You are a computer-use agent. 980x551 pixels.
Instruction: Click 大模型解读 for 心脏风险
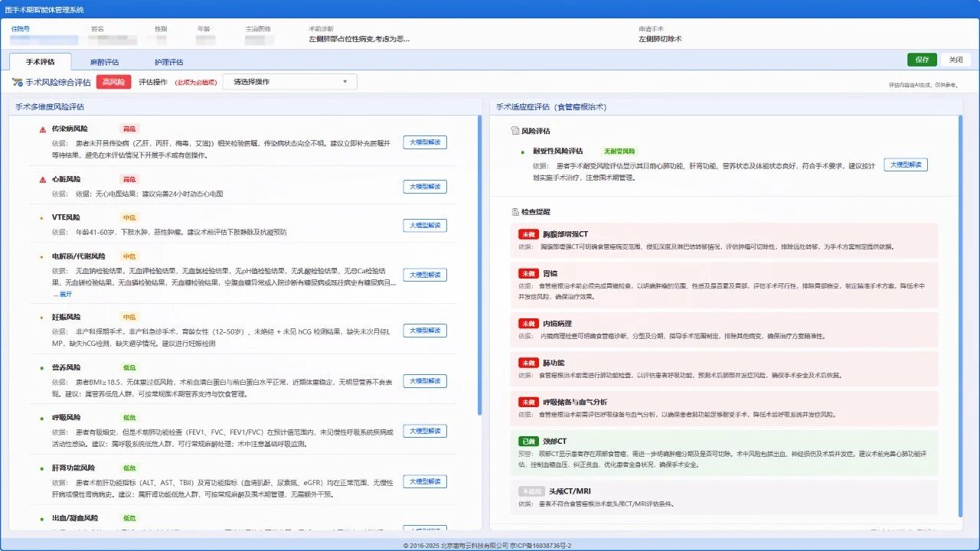[425, 187]
